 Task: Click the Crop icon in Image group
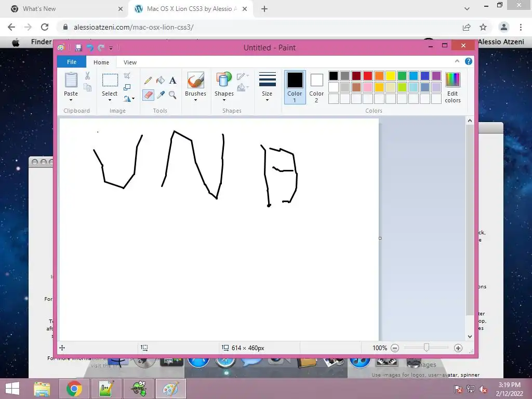coord(127,76)
